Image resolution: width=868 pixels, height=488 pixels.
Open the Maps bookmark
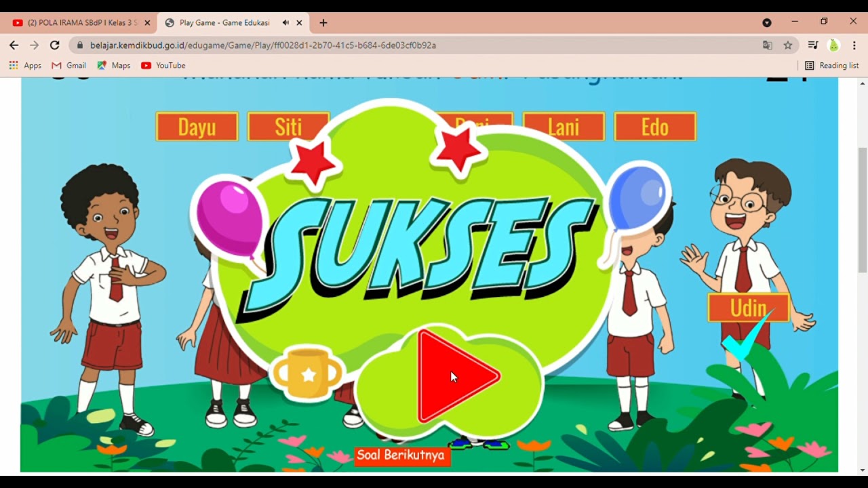(114, 66)
